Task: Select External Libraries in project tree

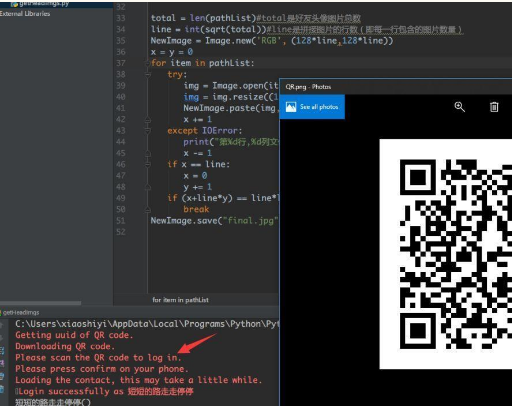Action: (25, 14)
